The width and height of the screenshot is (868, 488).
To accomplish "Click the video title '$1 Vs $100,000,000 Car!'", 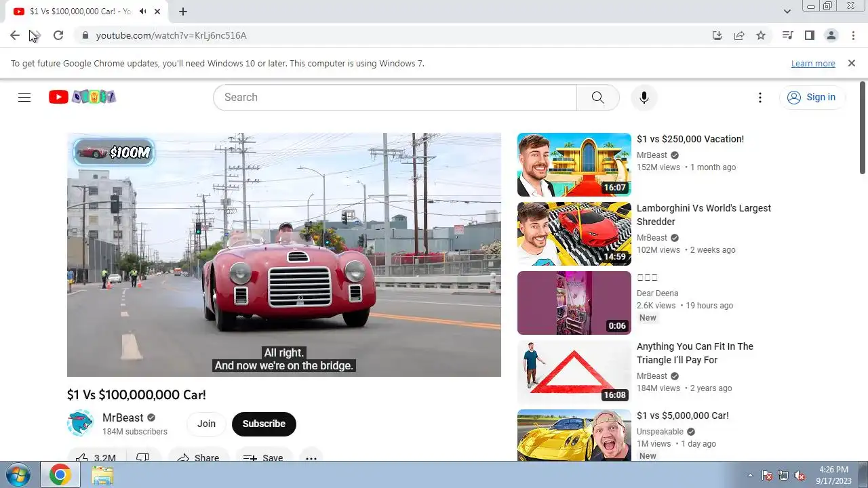I will pyautogui.click(x=136, y=394).
